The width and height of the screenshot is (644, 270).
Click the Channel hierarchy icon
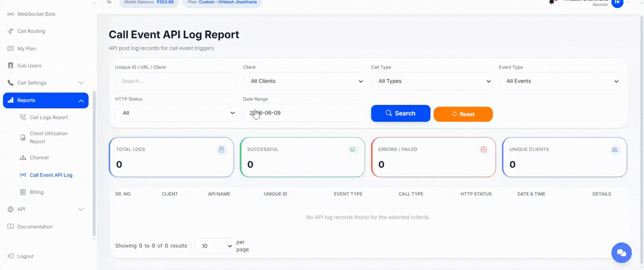[23, 158]
